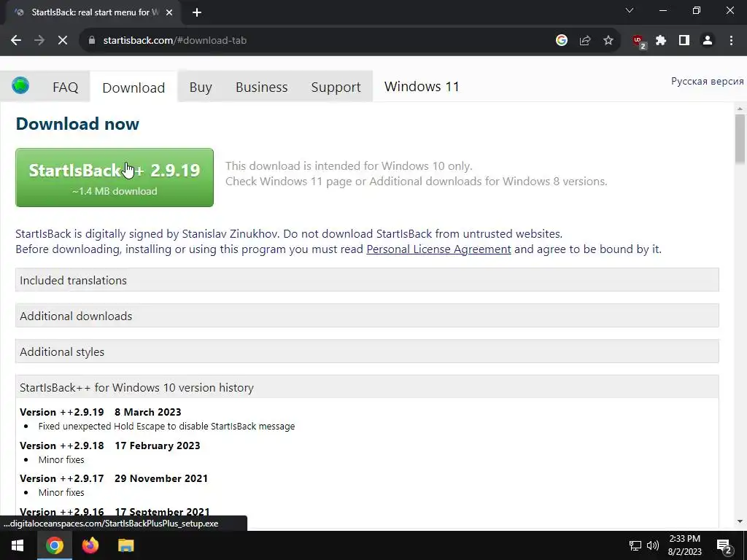Switch to Русская версия

point(707,82)
